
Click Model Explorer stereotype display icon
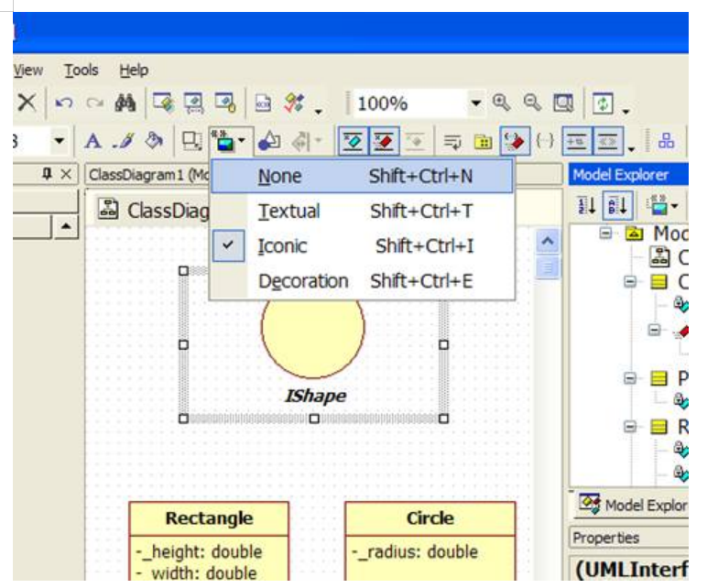click(x=658, y=206)
